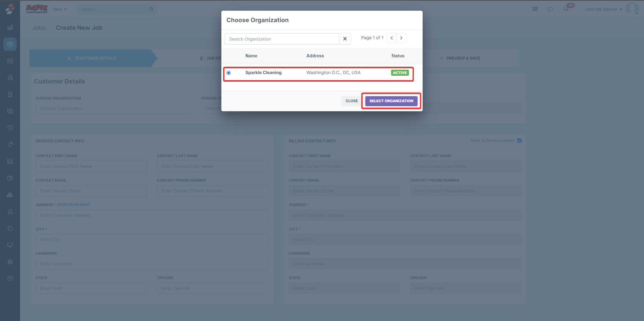Go to previous page of organizations
Viewport: 644px width, 321px height.
tap(391, 38)
